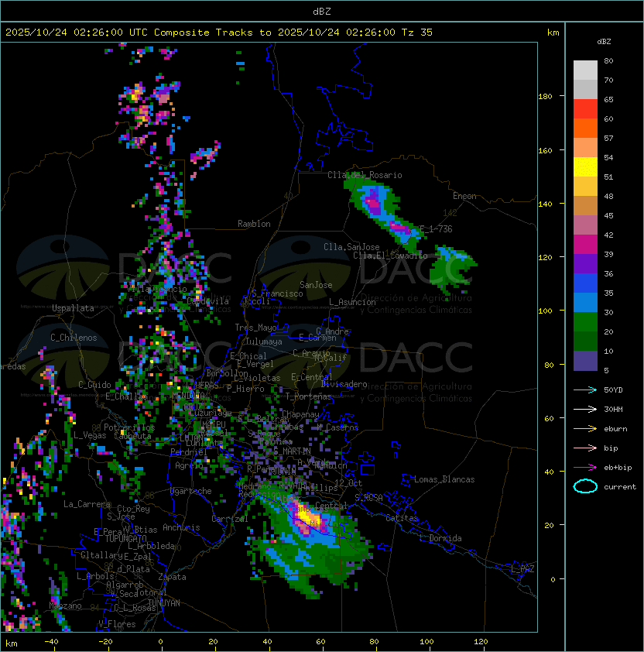Image resolution: width=644 pixels, height=652 pixels.
Task: Click the 'Ugarteche' map label
Action: pos(191,491)
